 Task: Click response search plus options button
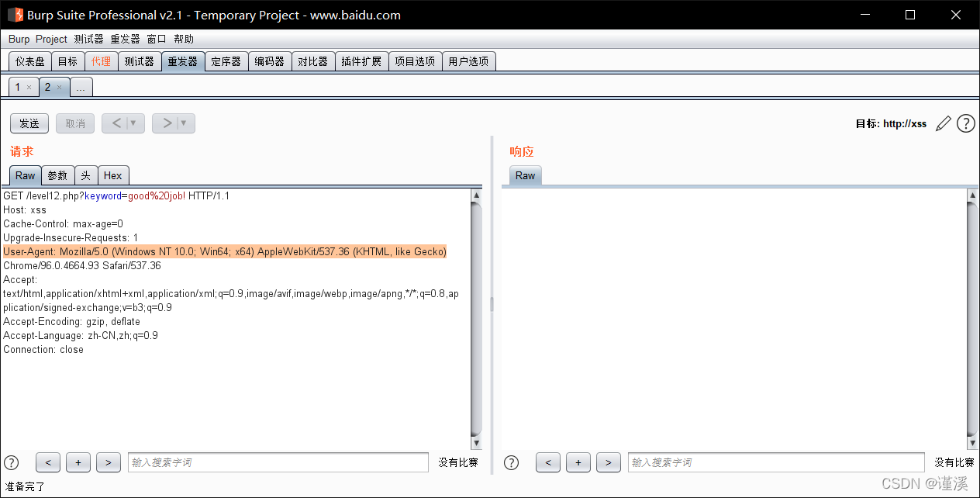pyautogui.click(x=578, y=462)
